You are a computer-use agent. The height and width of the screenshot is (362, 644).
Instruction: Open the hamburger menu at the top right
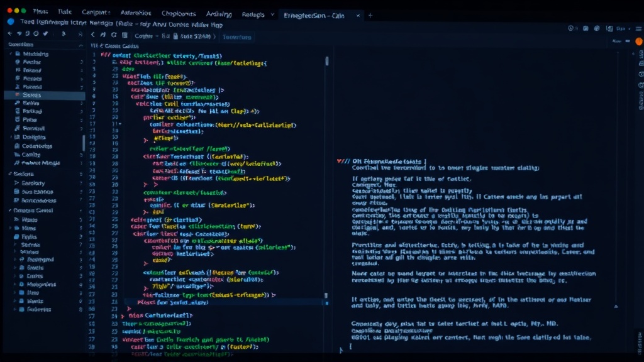[x=639, y=29]
